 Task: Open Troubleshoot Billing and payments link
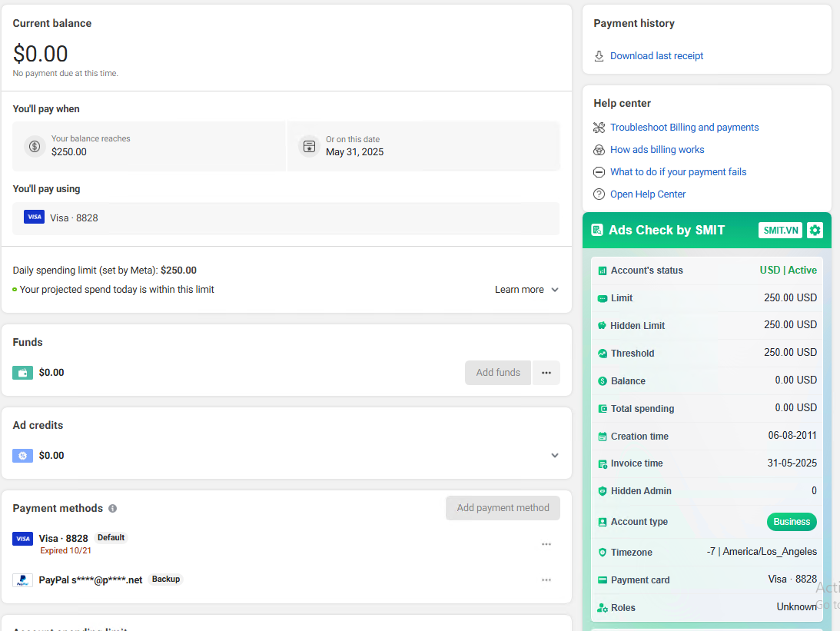click(x=684, y=128)
